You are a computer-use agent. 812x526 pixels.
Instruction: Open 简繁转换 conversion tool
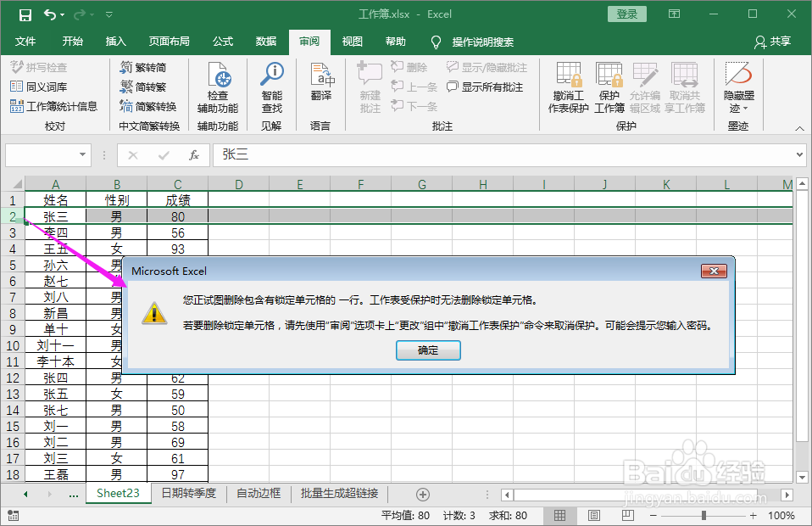pyautogui.click(x=148, y=106)
